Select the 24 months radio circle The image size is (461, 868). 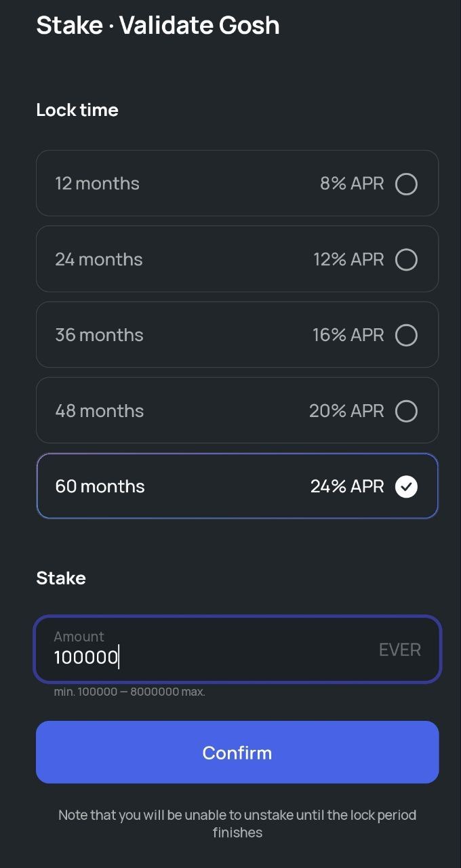pos(406,260)
